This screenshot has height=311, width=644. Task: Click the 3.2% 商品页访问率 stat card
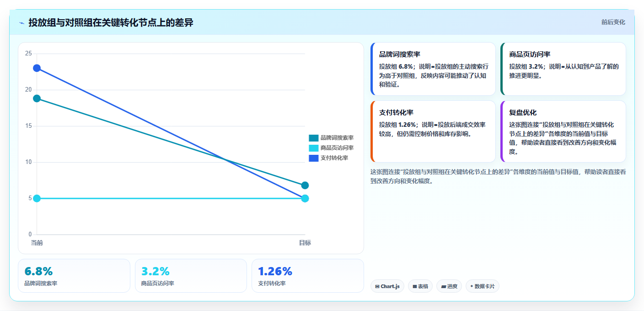click(x=191, y=276)
